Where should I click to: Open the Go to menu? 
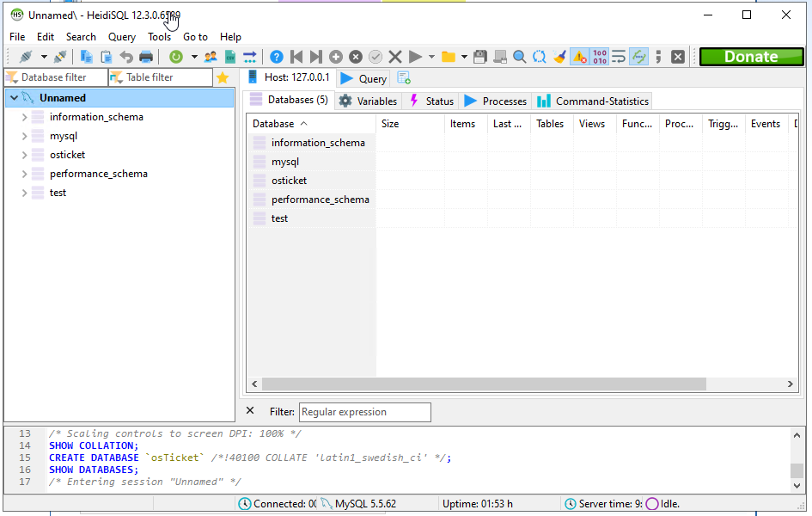195,37
